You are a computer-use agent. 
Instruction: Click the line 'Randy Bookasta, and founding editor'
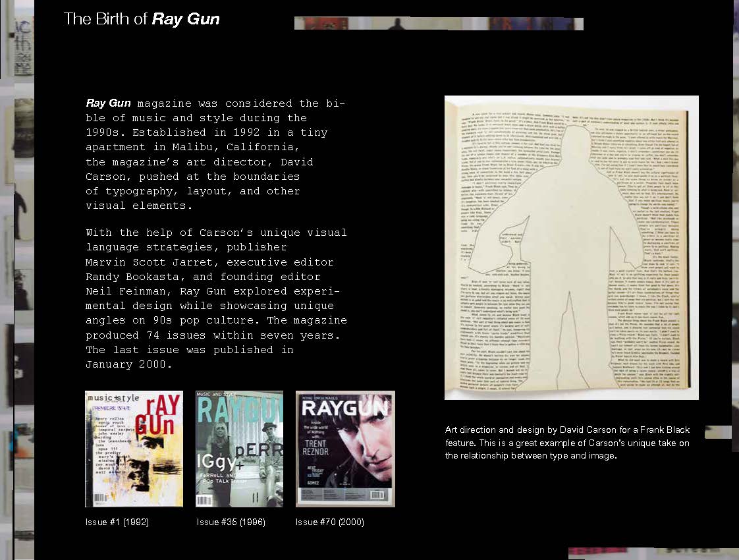point(203,277)
